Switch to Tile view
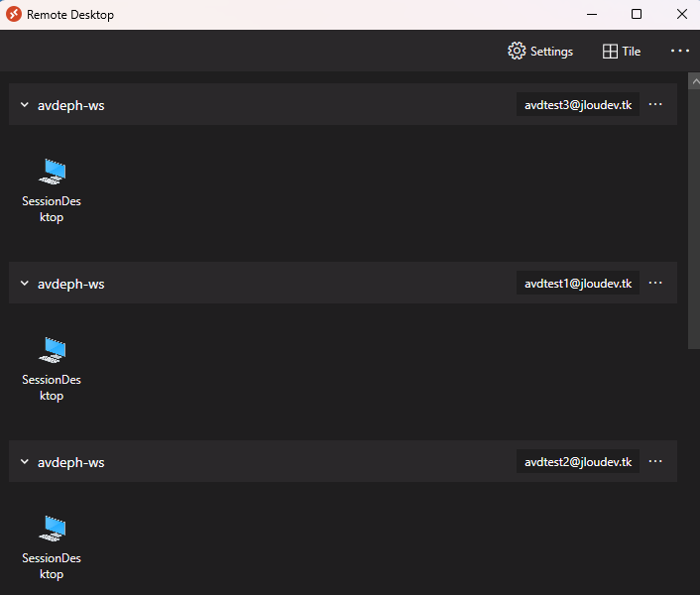The width and height of the screenshot is (700, 595). pyautogui.click(x=622, y=52)
